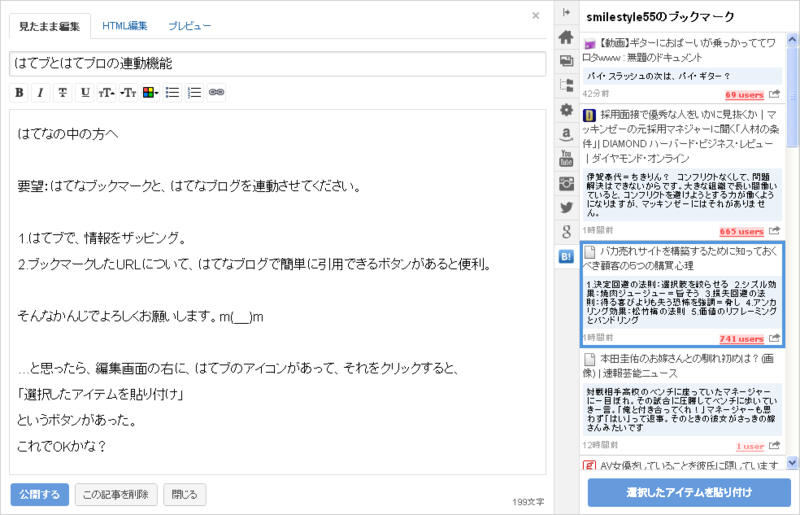Open the Instagram camera sidebar icon

tap(566, 183)
